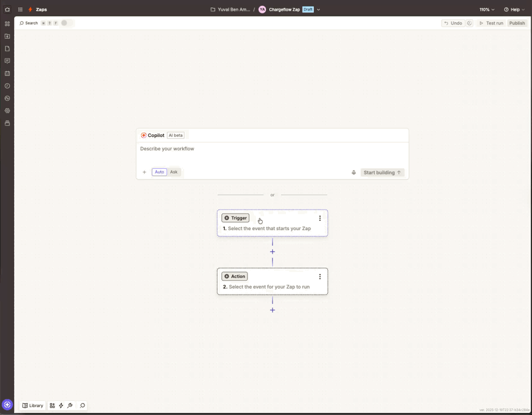Viewport: 532px width, 415px height.
Task: Open the document page icon in the left sidebar
Action: tap(7, 49)
